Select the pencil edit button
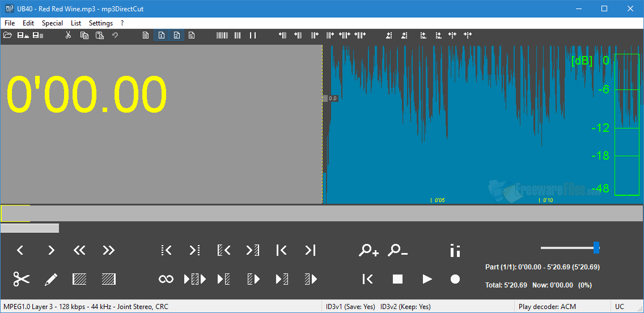Screen dimensions: 644x313 pos(51,280)
